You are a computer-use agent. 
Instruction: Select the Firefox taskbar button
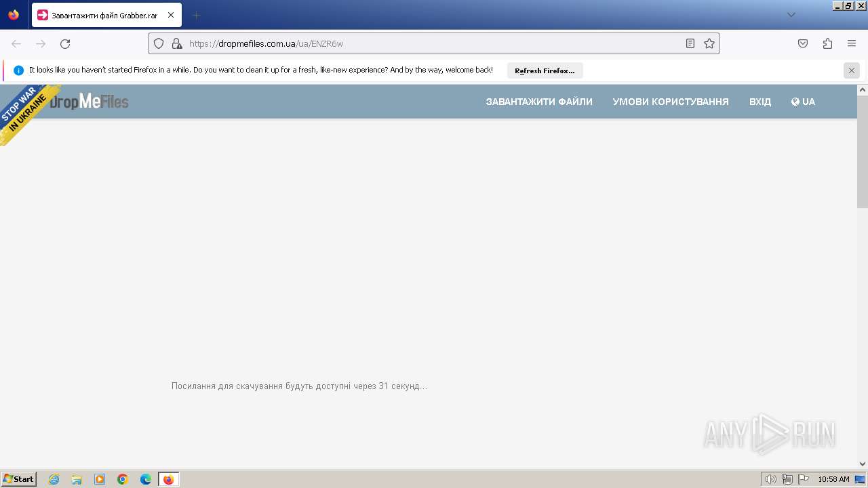point(169,479)
